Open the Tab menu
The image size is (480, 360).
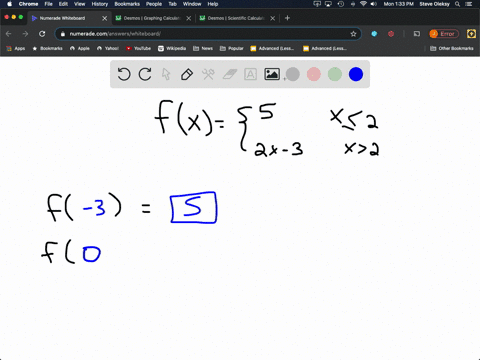172,4
